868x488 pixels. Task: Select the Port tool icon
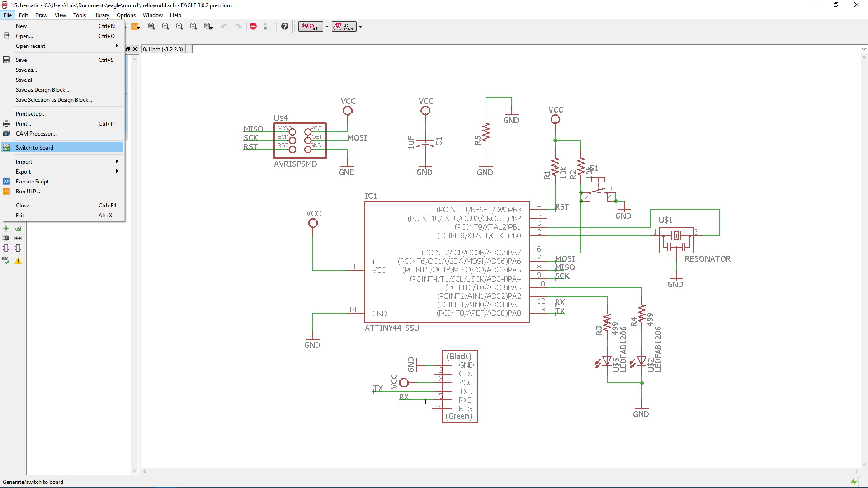click(x=18, y=248)
